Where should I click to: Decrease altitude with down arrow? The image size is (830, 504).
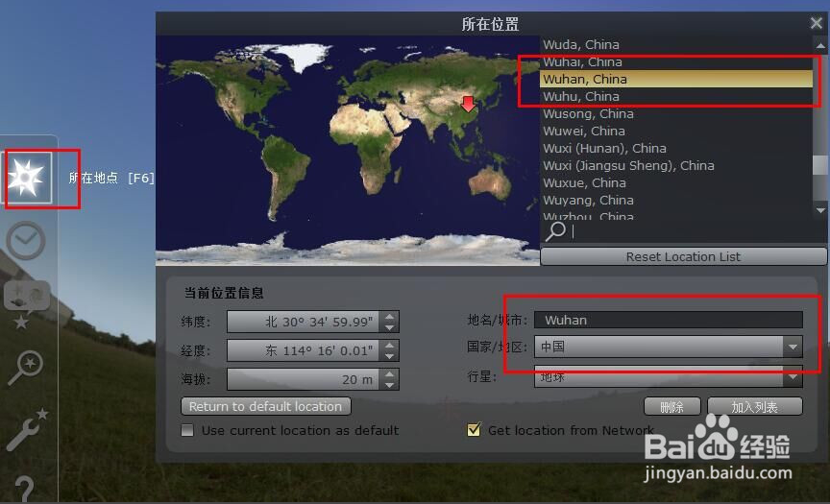coord(390,385)
